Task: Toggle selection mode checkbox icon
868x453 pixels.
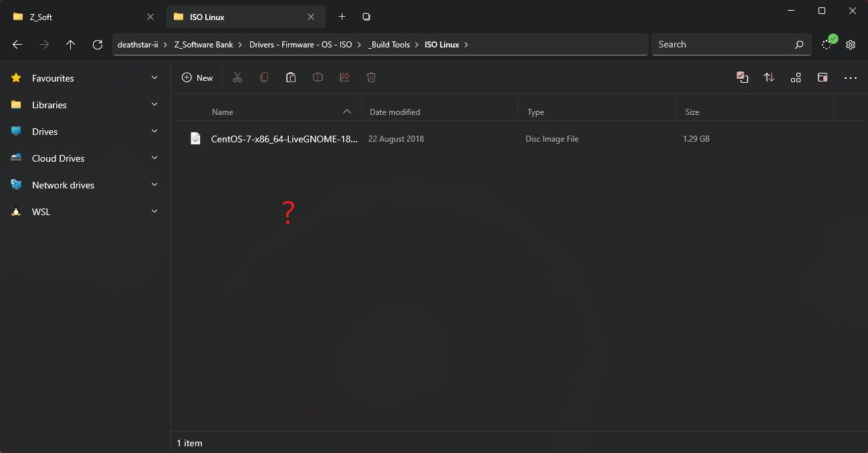Action: 742,78
